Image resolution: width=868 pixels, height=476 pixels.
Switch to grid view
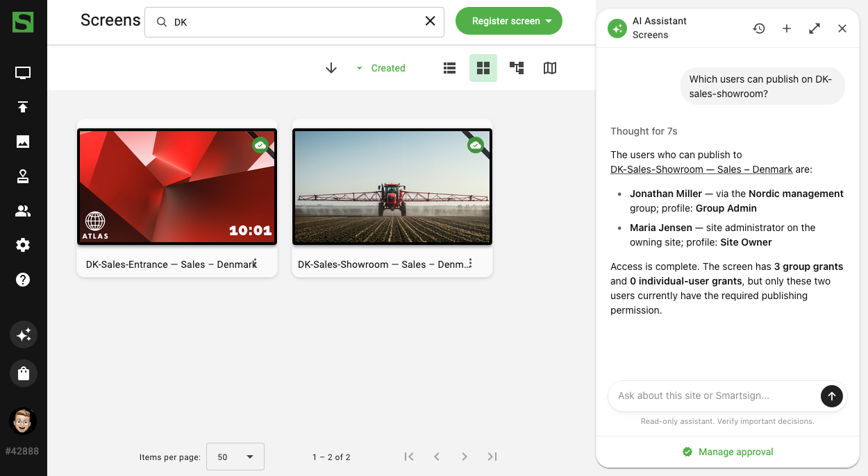coord(483,68)
